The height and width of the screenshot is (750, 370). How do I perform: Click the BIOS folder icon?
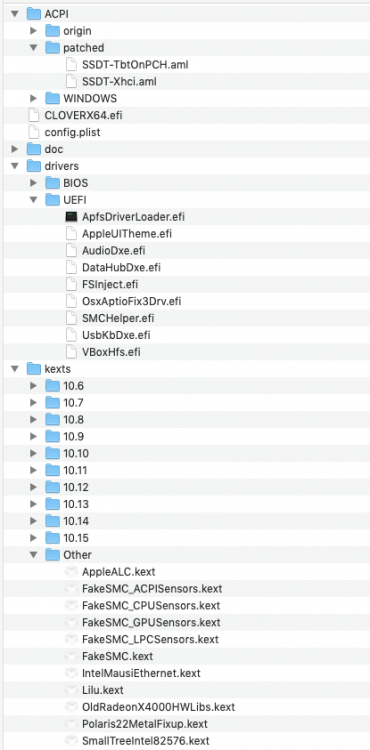pos(52,183)
